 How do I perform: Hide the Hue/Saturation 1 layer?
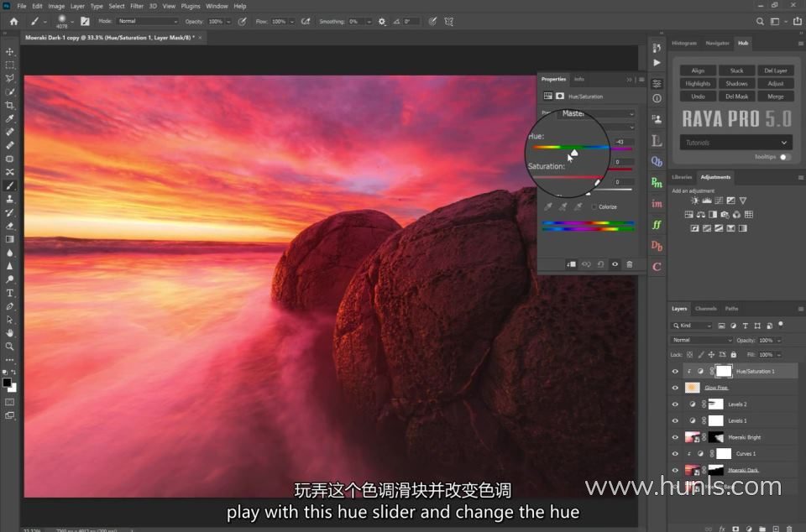pyautogui.click(x=675, y=371)
